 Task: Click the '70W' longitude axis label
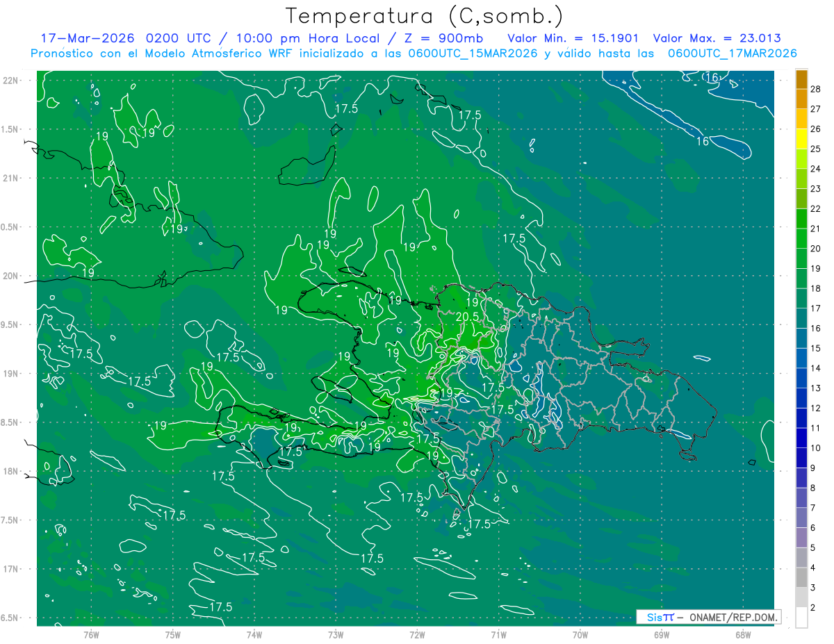pyautogui.click(x=580, y=635)
